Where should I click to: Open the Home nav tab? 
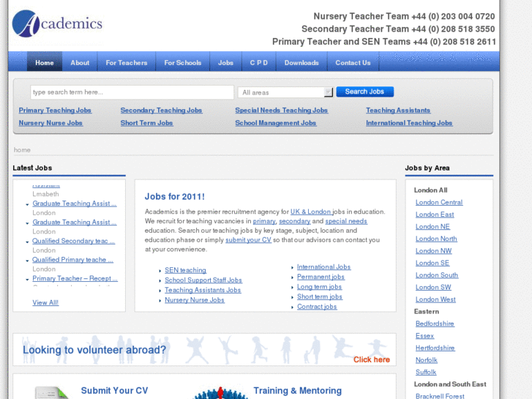click(45, 63)
